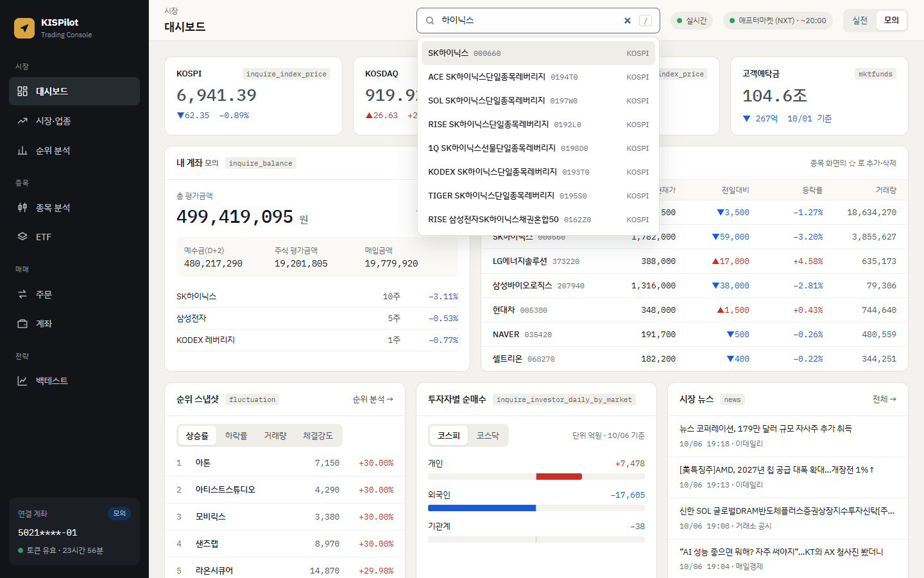Open 시장·업종 trend icon in sidebar
The image size is (924, 578).
coord(22,121)
